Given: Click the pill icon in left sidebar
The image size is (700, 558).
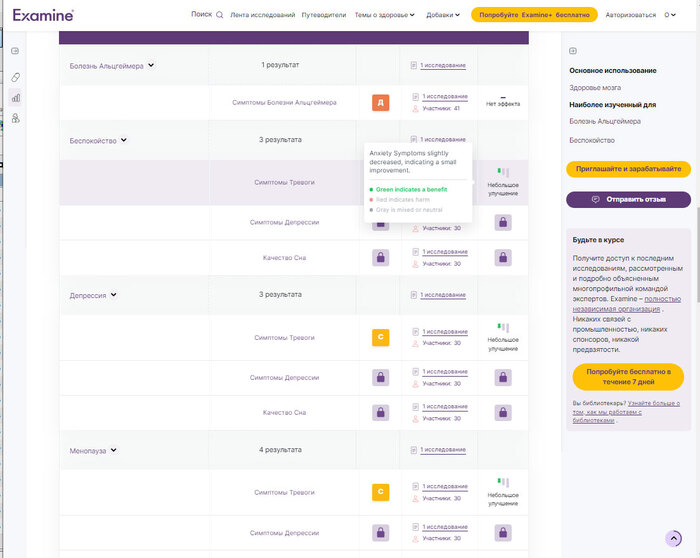Looking at the screenshot, I should click(16, 77).
